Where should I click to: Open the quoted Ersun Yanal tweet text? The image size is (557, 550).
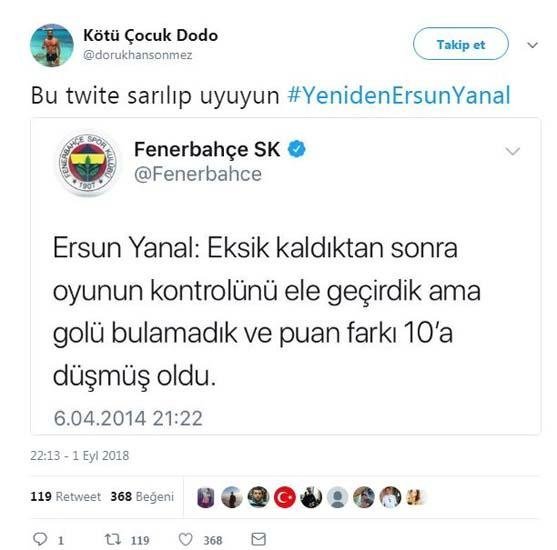click(266, 312)
